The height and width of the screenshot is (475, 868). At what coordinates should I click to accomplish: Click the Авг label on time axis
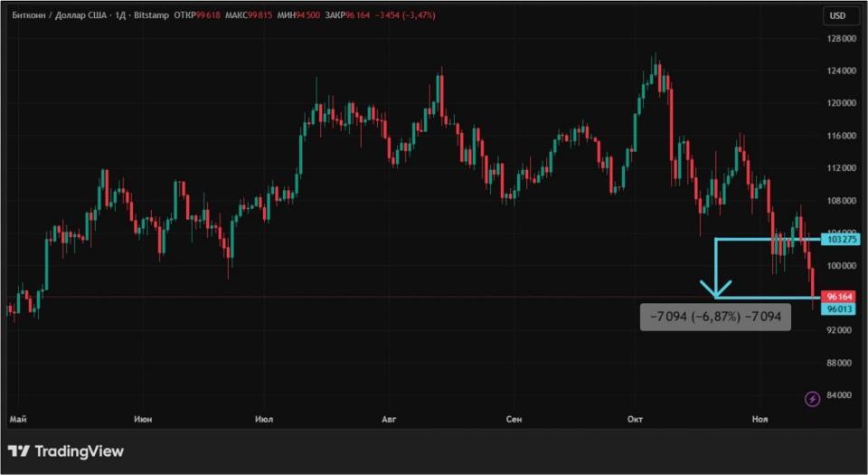tap(389, 419)
